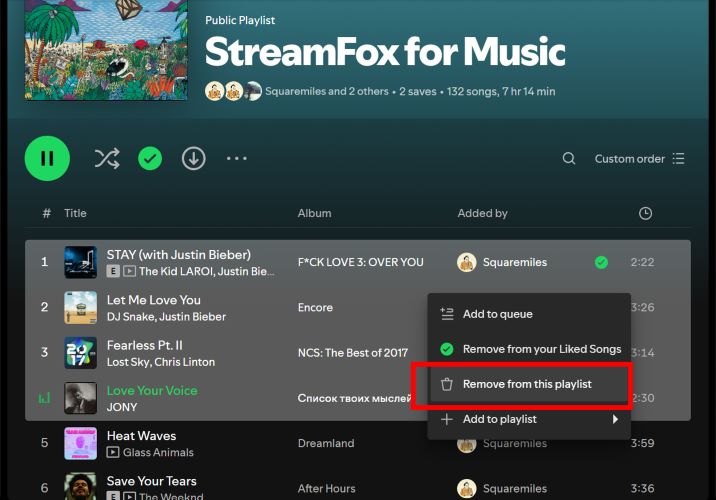Select the Heat Waves track
This screenshot has height=500, width=716.
[x=141, y=436]
